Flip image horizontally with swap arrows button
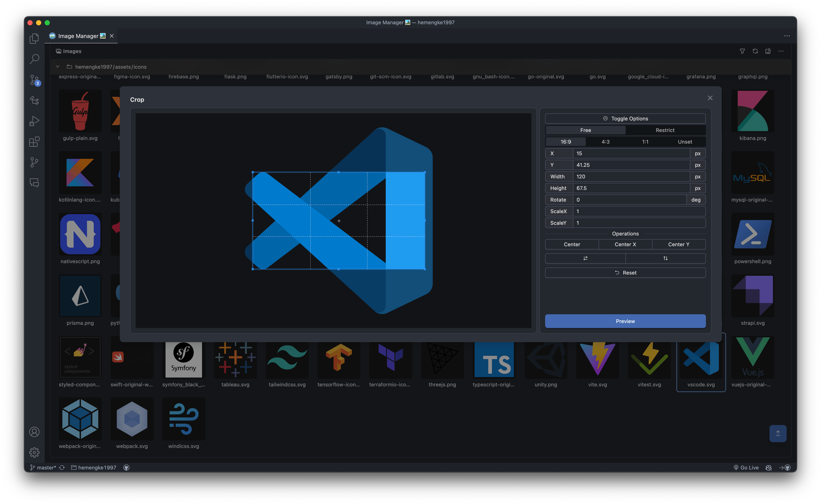 pyautogui.click(x=585, y=258)
